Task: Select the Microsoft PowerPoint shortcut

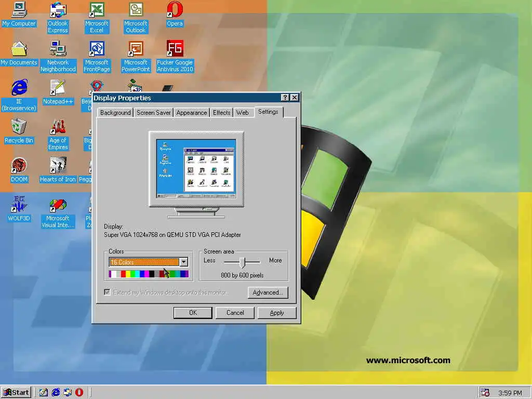Action: pyautogui.click(x=136, y=56)
